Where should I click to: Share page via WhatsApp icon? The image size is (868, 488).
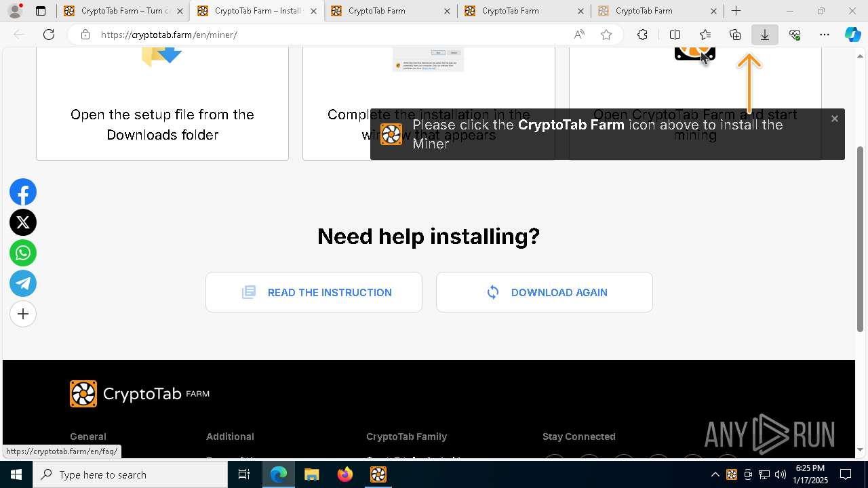pos(23,253)
